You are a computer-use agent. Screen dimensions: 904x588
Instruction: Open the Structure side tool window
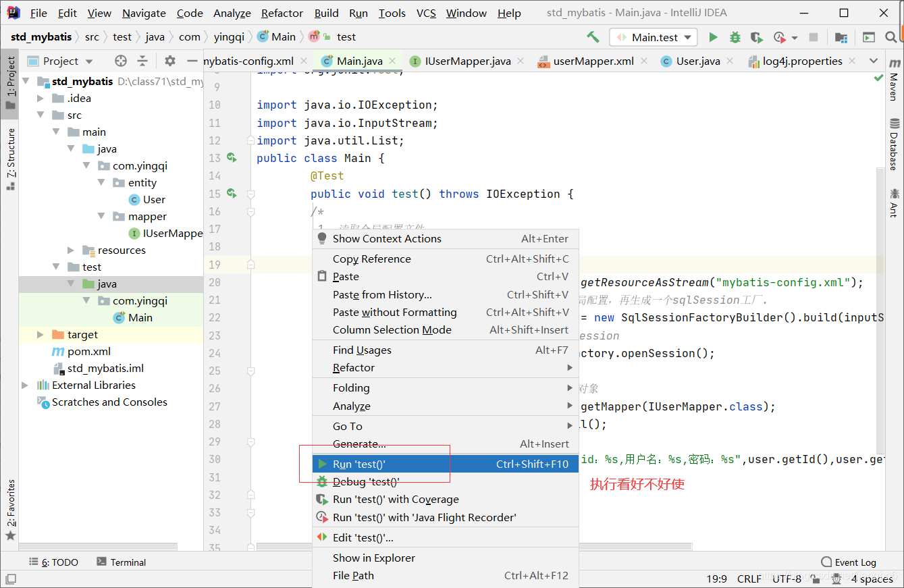coord(10,159)
